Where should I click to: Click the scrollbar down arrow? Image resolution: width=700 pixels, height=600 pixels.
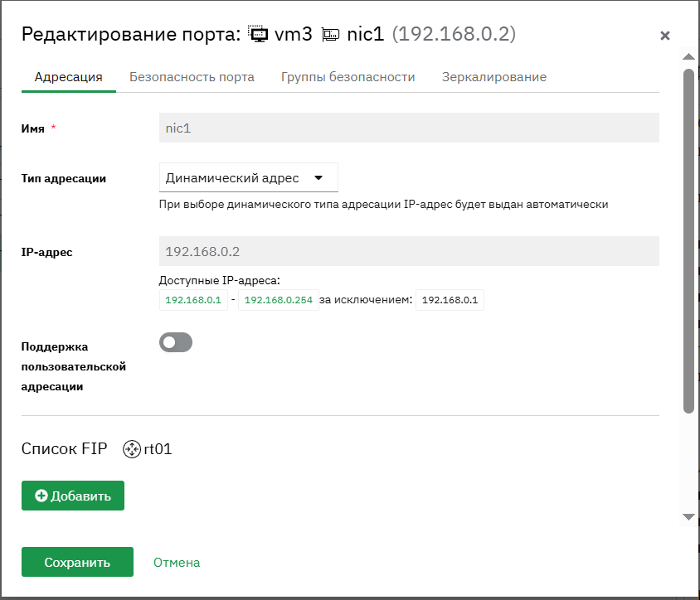pos(689,517)
